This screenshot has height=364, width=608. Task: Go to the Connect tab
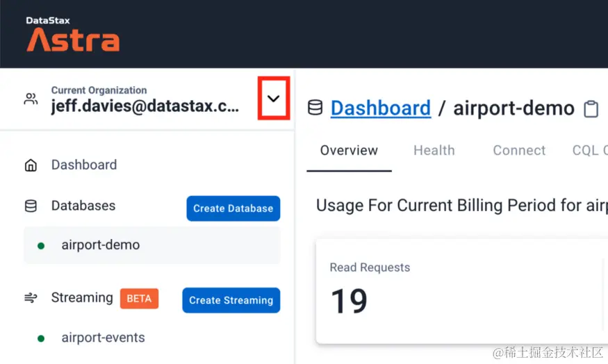coord(519,151)
